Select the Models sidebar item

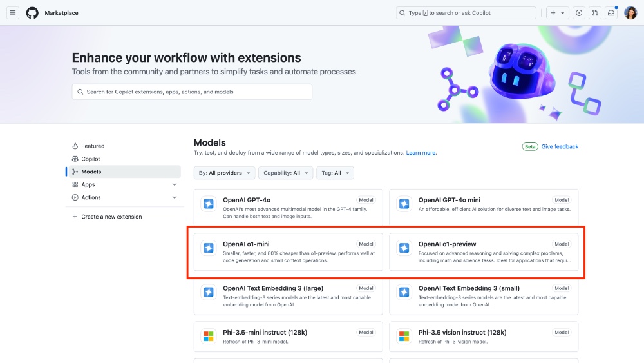pyautogui.click(x=125, y=172)
